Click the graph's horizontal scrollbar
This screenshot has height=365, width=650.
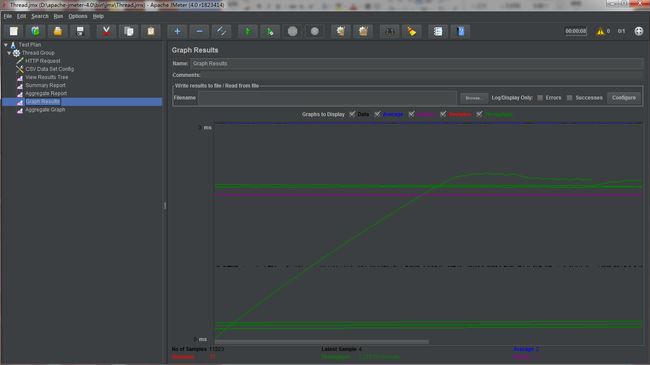tap(322, 342)
